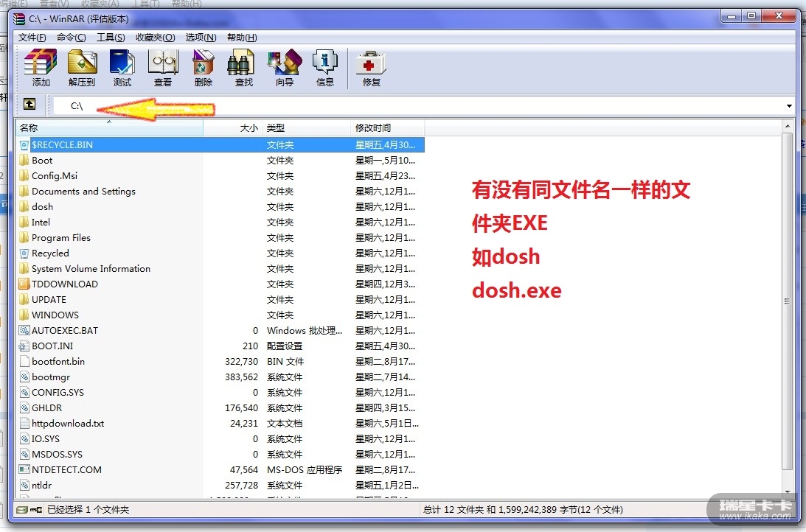The height and width of the screenshot is (532, 806).
Task: Click the vertical scrollbar thumb
Action: pos(787,301)
